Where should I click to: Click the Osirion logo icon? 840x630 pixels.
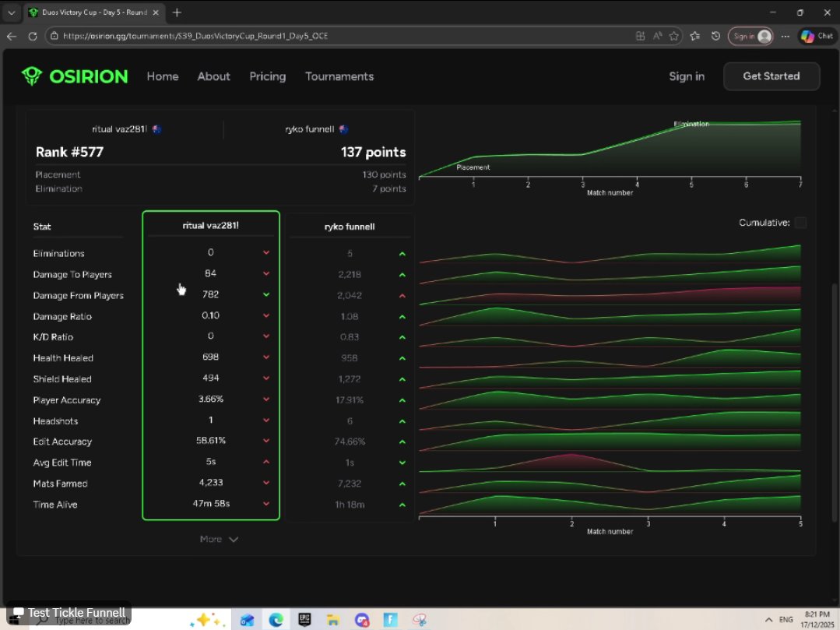point(32,76)
